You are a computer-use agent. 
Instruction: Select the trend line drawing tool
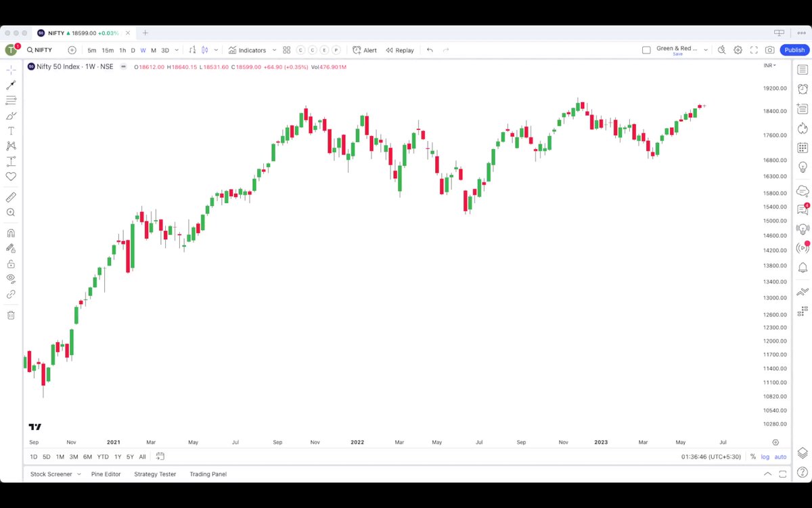11,85
